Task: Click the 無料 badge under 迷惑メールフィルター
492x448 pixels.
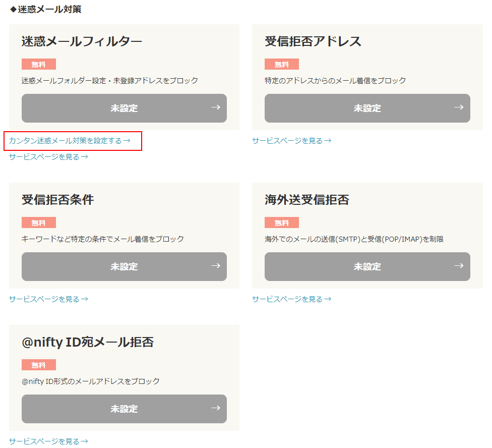Action: [x=39, y=65]
